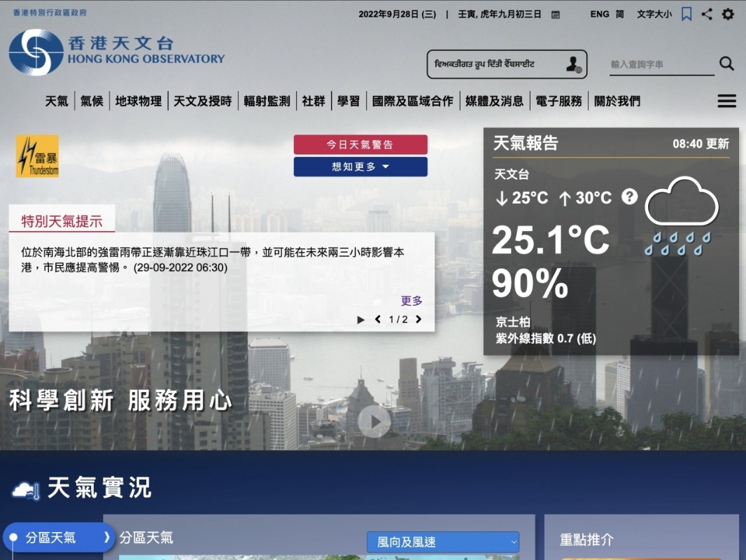The height and width of the screenshot is (560, 746).
Task: Click the question mark help icon
Action: point(629,197)
